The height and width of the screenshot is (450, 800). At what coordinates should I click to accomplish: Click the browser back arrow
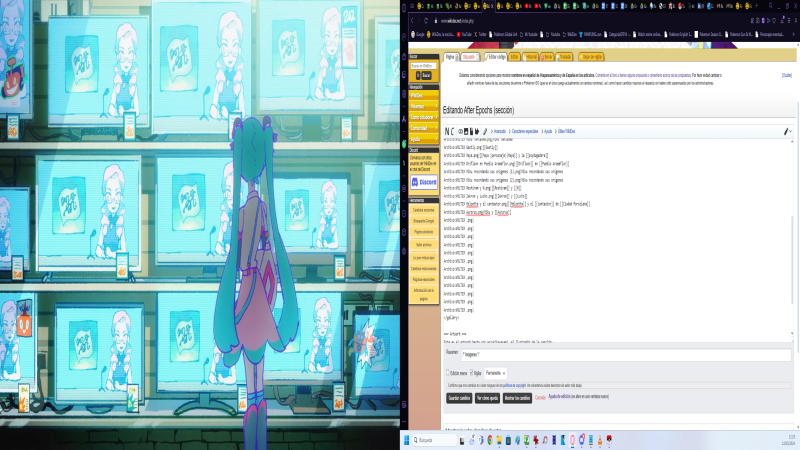point(412,20)
